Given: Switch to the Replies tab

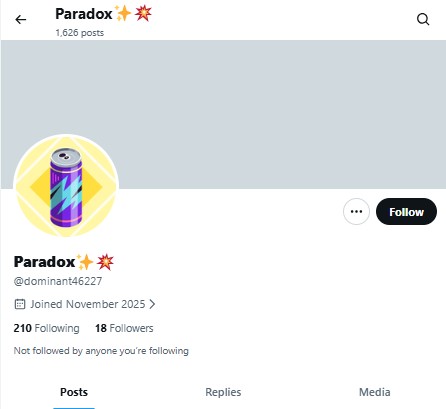Looking at the screenshot, I should 223,392.
